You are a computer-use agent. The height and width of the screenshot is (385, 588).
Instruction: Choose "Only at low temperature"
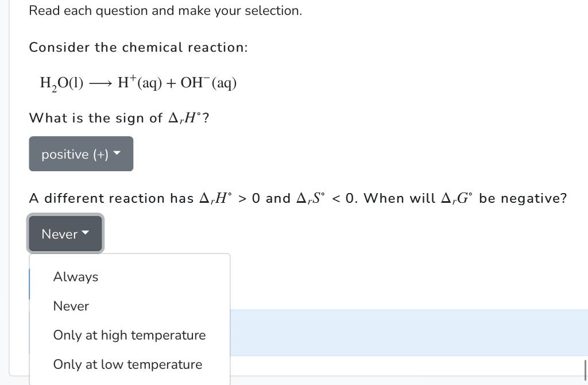pyautogui.click(x=127, y=364)
